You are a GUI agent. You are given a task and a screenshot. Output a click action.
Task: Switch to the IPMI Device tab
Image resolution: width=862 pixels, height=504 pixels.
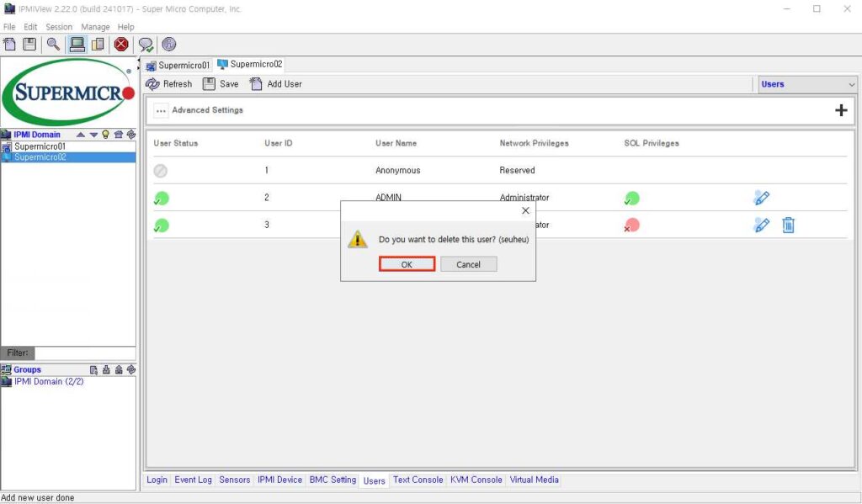[x=279, y=480]
